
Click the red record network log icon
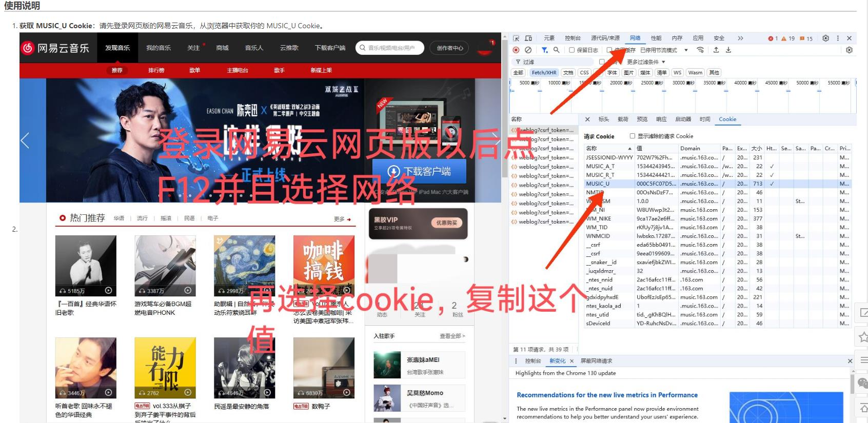point(516,50)
